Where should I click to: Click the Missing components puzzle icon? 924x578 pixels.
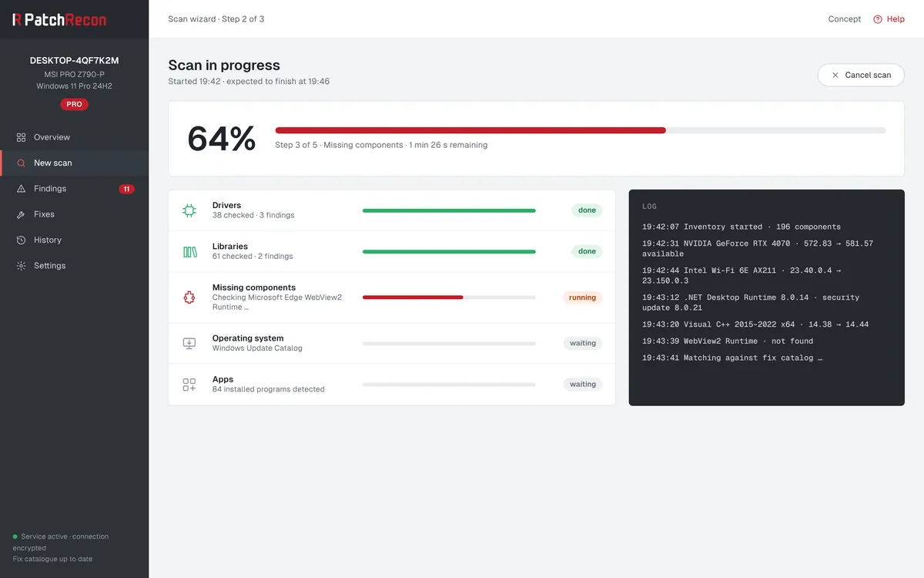pyautogui.click(x=189, y=297)
